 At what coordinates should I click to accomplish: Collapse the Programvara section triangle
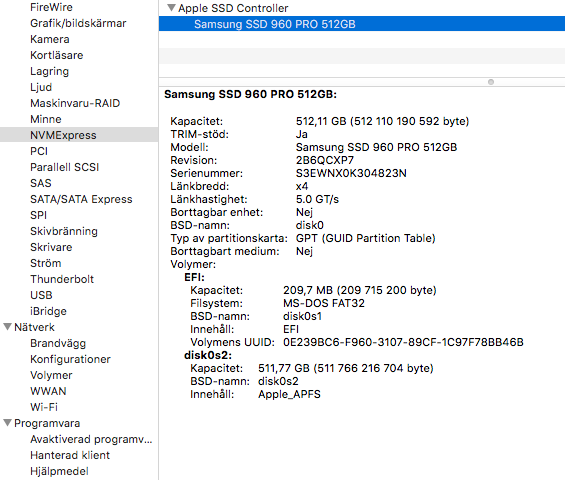pyautogui.click(x=7, y=423)
